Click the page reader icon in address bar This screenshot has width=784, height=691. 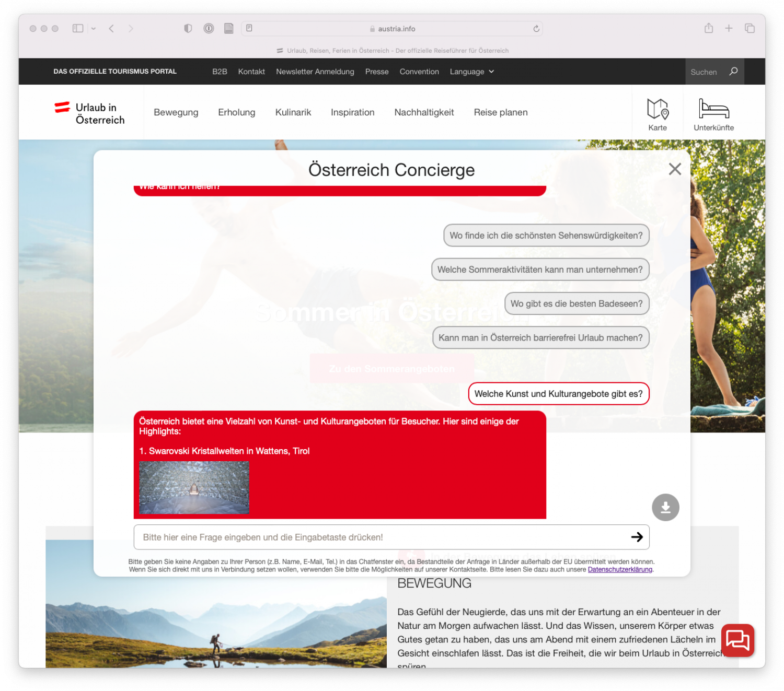249,28
